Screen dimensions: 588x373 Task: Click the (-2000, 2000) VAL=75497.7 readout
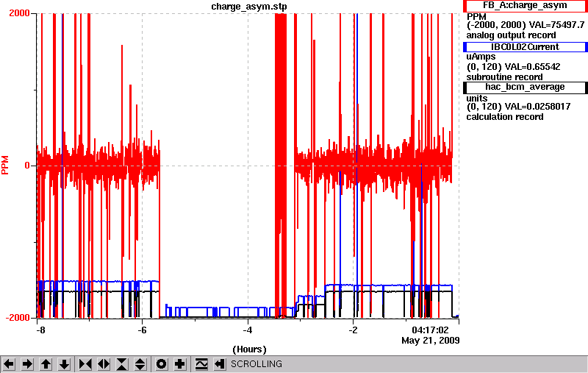pos(526,25)
